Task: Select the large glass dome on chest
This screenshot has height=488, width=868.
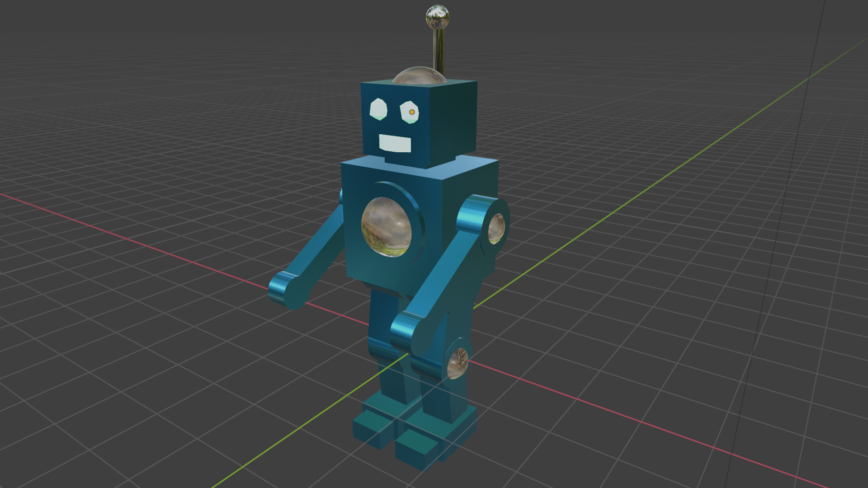Action: [387, 227]
